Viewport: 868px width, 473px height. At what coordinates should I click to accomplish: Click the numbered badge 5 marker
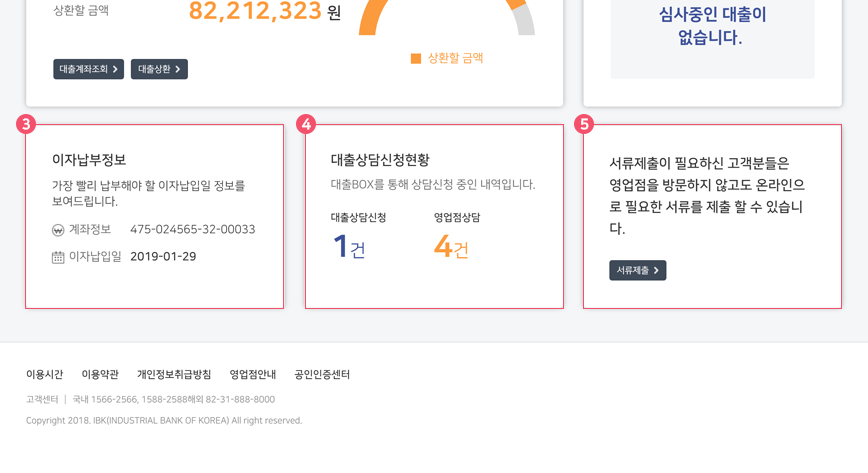point(584,124)
